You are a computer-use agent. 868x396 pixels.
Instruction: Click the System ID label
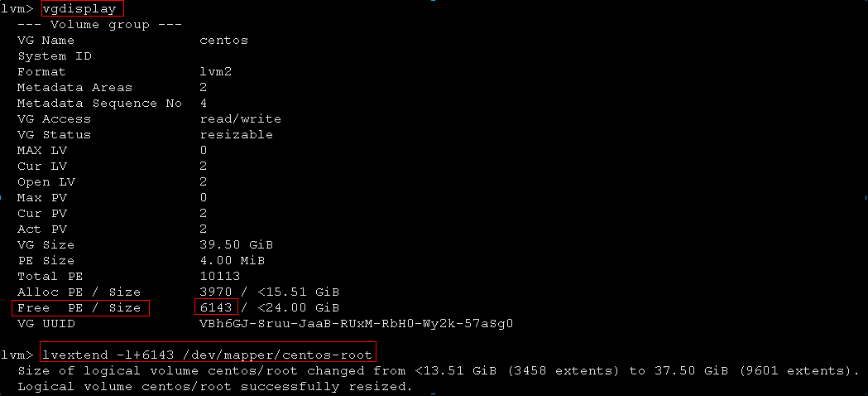55,56
